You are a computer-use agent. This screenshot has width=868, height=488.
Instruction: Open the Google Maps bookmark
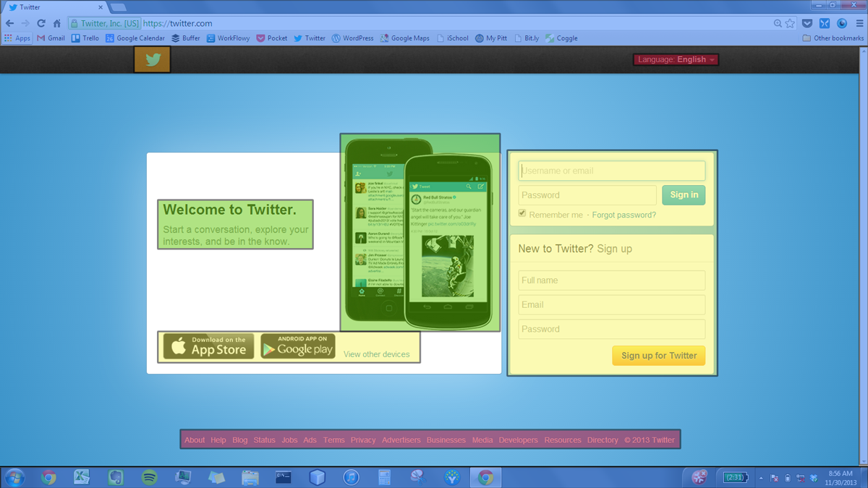405,38
